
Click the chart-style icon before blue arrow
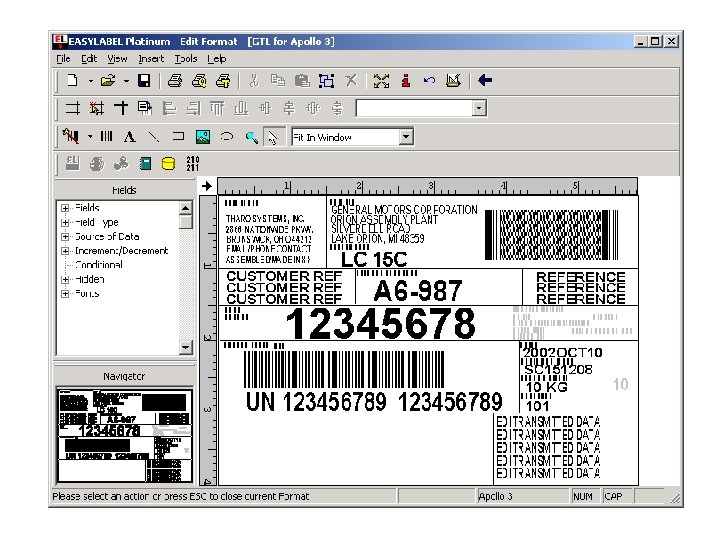(x=453, y=81)
